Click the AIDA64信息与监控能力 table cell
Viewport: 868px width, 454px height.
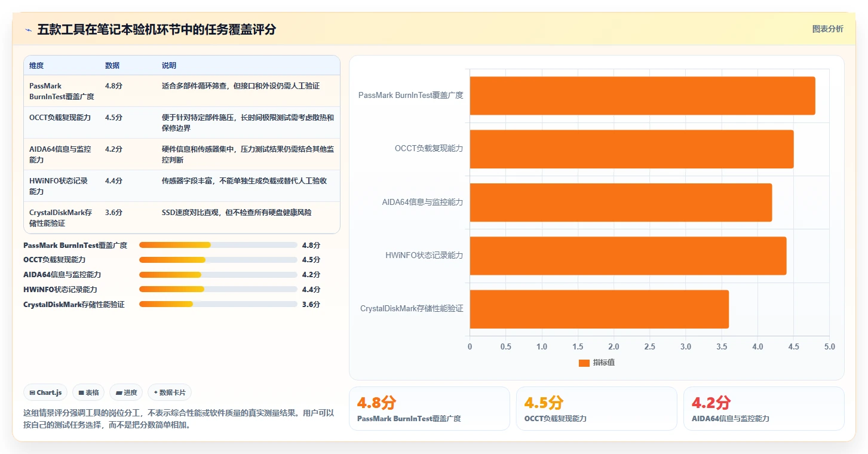point(60,155)
